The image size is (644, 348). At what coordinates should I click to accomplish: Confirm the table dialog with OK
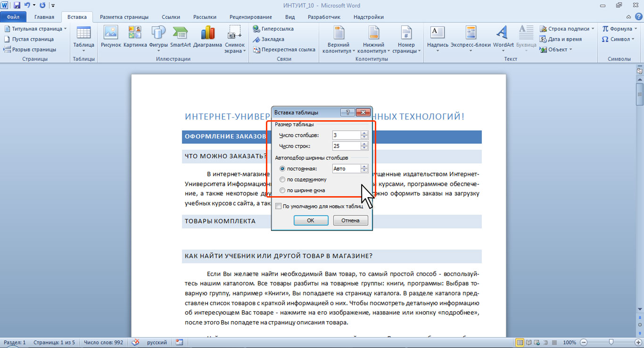tap(311, 220)
